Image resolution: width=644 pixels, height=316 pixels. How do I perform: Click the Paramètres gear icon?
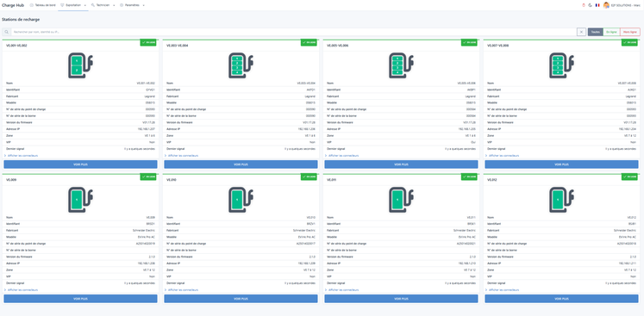(x=122, y=5)
